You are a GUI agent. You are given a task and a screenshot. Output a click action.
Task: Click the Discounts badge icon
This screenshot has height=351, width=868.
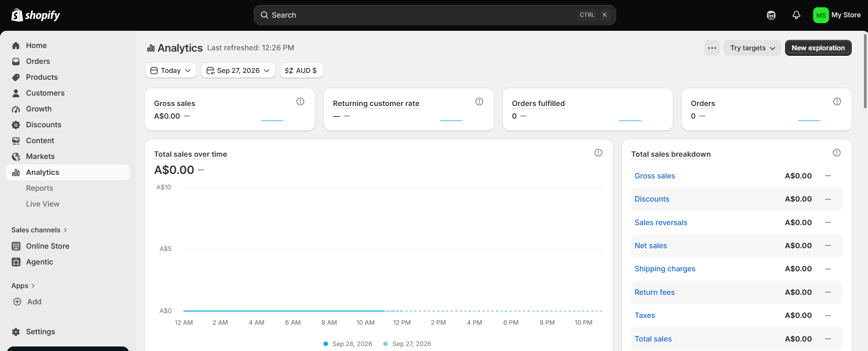(x=16, y=125)
